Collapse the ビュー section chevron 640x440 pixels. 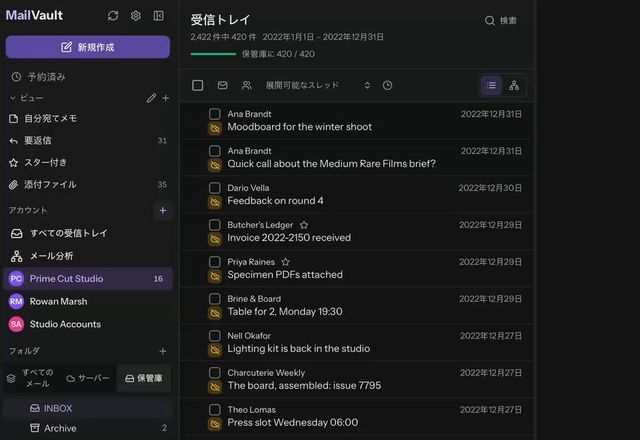tap(13, 98)
